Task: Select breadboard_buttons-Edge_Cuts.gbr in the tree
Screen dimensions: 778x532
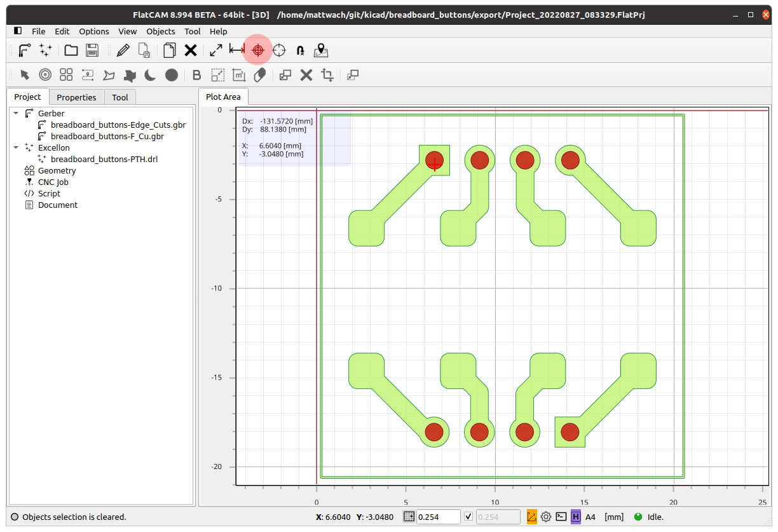Action: tap(118, 125)
